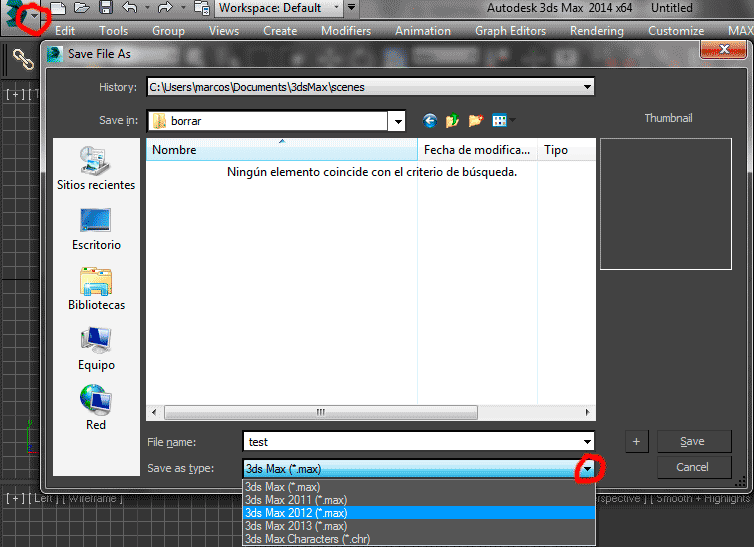This screenshot has height=547, width=754.
Task: Click the Save as type dropdown arrow
Action: (587, 469)
